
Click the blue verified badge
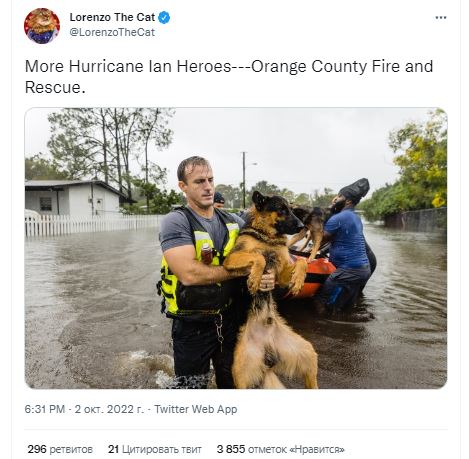tap(164, 17)
